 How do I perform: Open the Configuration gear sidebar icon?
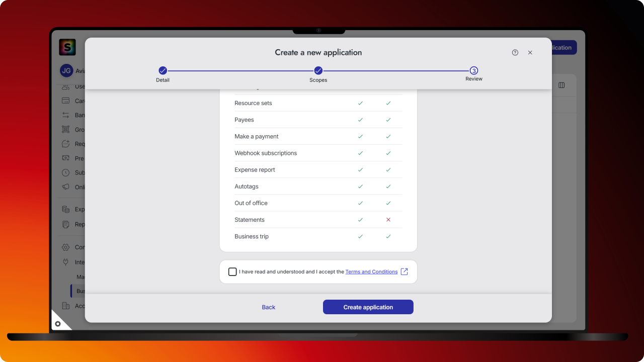point(65,247)
